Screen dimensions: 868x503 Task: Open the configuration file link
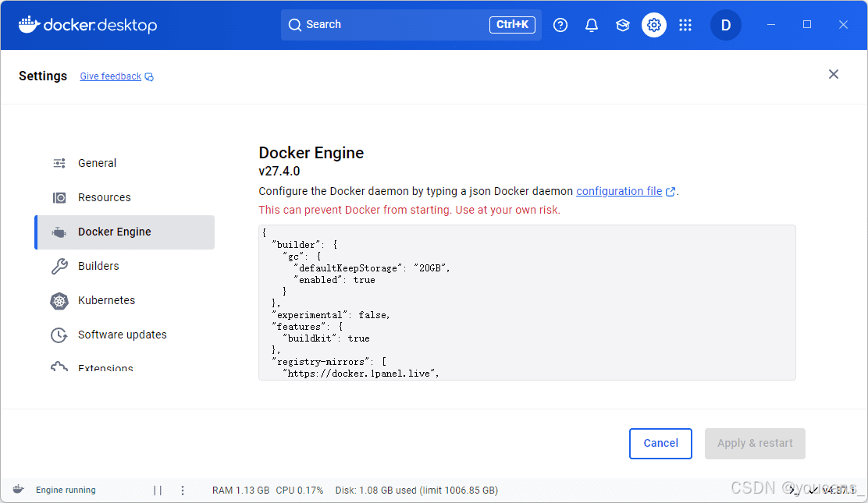619,192
